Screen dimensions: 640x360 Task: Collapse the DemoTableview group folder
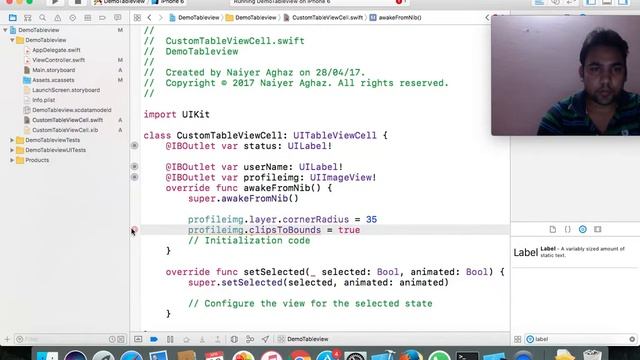12,40
